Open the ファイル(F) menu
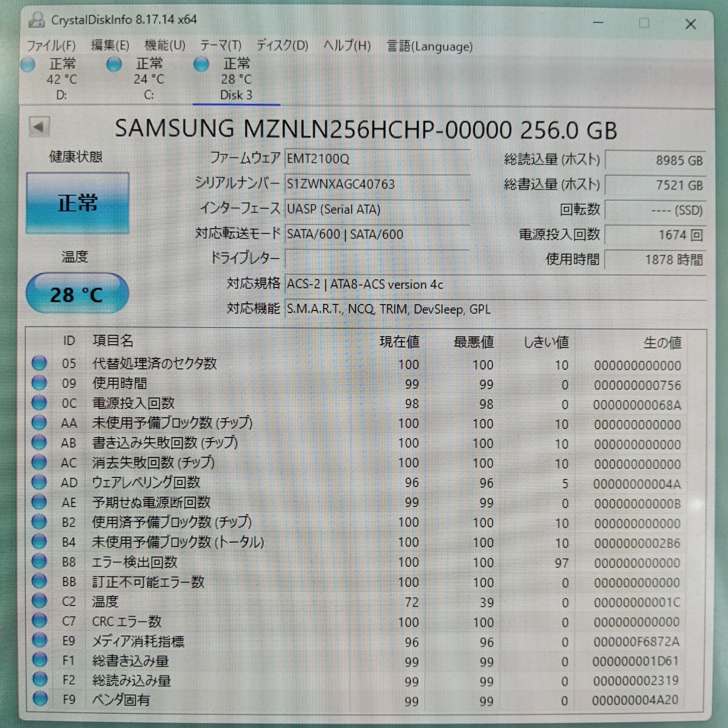This screenshot has height=728, width=728. coord(52,45)
